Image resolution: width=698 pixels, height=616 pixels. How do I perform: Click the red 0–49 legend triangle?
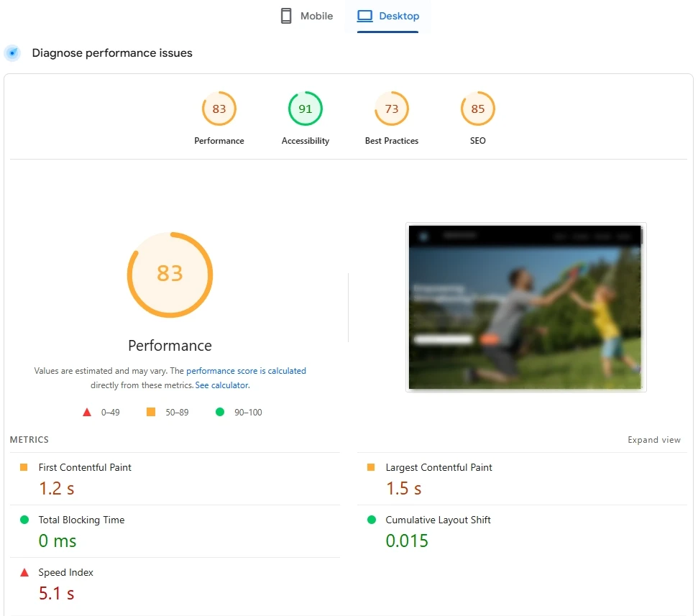87,412
